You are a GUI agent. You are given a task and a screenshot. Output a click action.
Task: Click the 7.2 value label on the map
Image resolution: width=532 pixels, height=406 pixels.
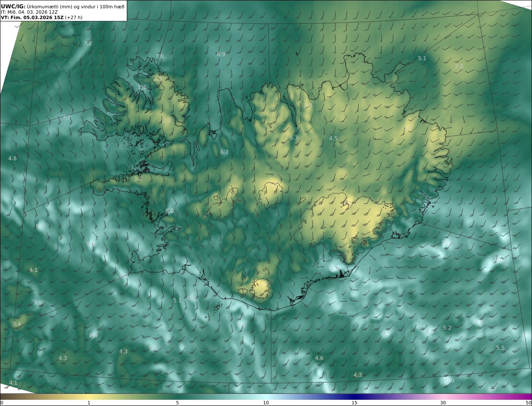tap(88, 43)
